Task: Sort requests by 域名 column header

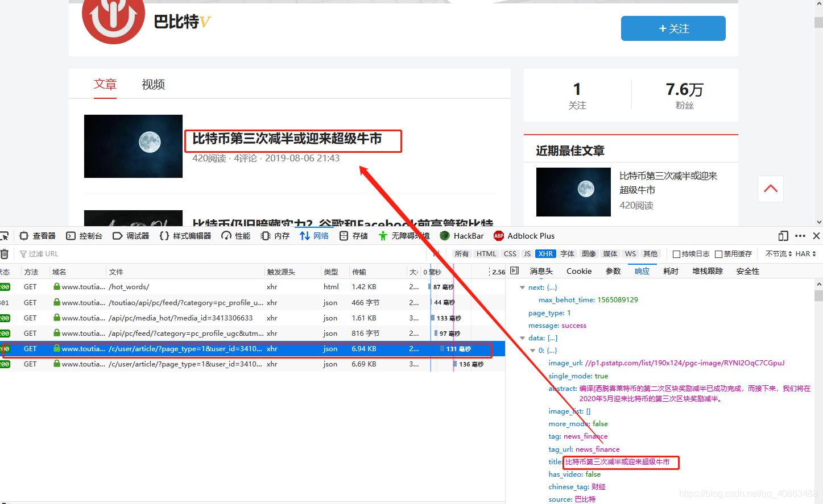Action: 78,272
